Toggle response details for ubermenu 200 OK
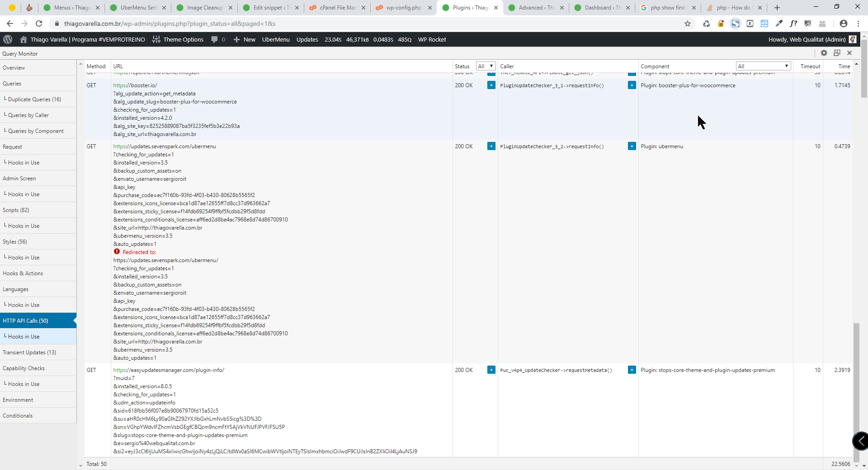Viewport: 868px width, 470px height. click(x=491, y=146)
